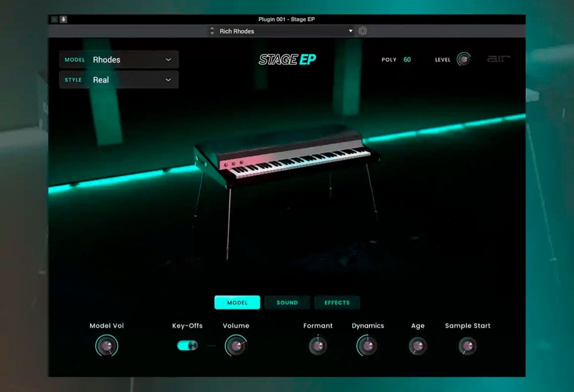
Task: Click the Poly value 60
Action: (407, 60)
